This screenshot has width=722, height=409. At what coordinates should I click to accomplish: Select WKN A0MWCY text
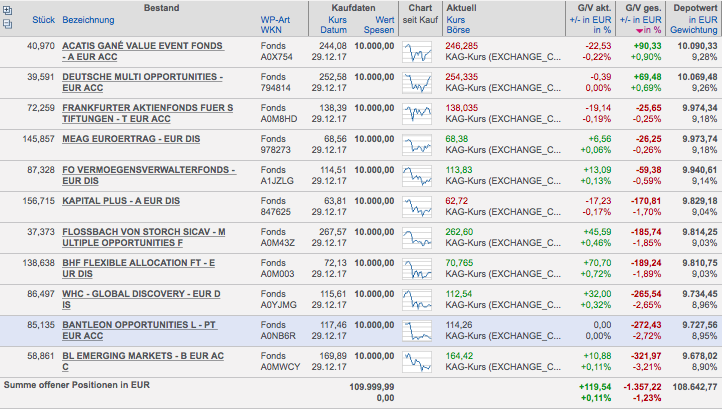[280, 367]
